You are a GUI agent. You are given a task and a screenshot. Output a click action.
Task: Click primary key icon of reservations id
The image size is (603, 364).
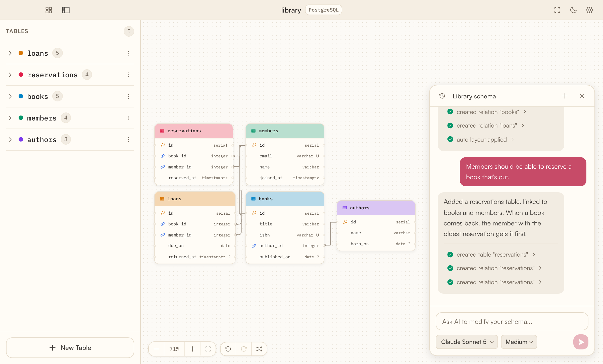pyautogui.click(x=163, y=145)
